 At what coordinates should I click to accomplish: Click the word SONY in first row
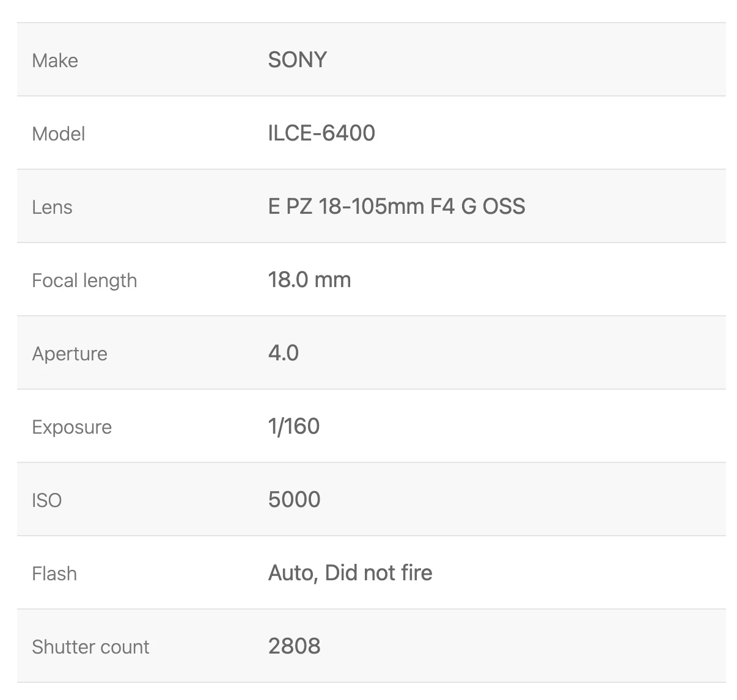tap(298, 60)
